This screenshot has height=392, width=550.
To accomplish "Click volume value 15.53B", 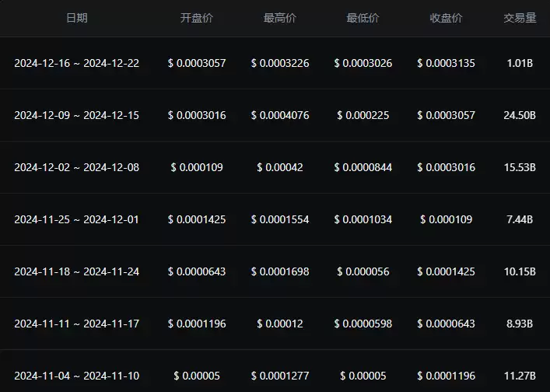I will pos(520,167).
